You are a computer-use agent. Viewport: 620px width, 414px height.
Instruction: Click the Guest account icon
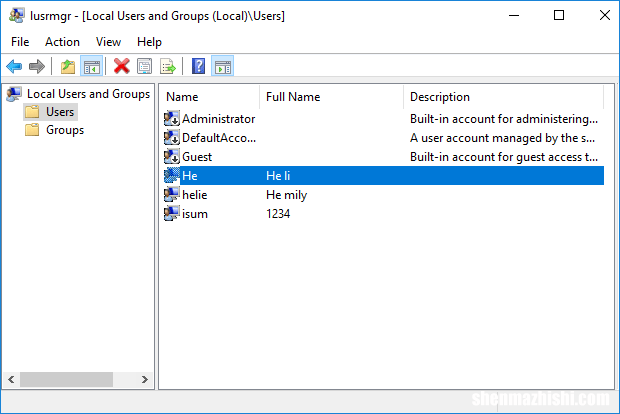coord(172,157)
